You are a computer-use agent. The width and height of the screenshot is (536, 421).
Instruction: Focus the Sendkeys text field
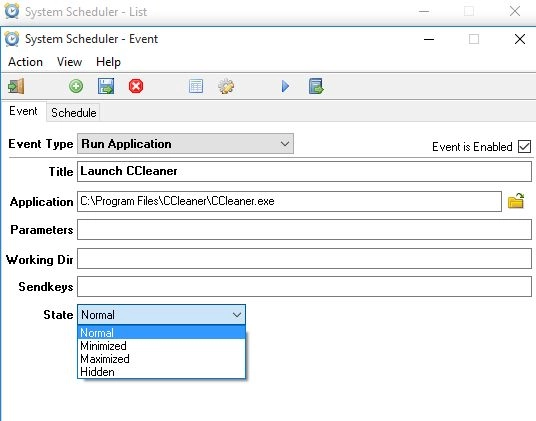coord(304,286)
